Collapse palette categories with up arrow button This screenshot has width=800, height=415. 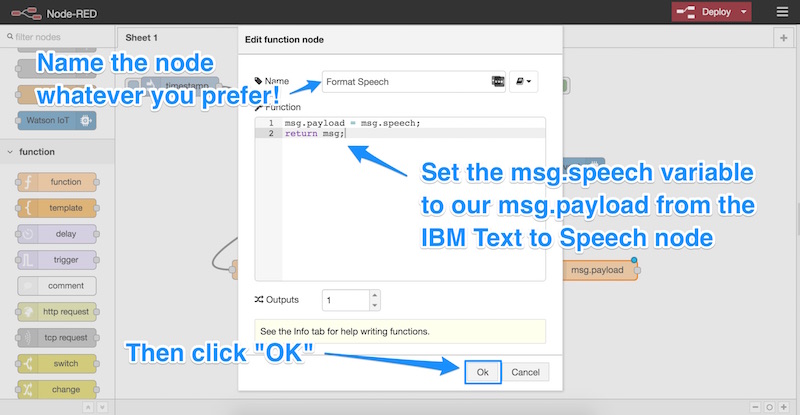point(88,407)
